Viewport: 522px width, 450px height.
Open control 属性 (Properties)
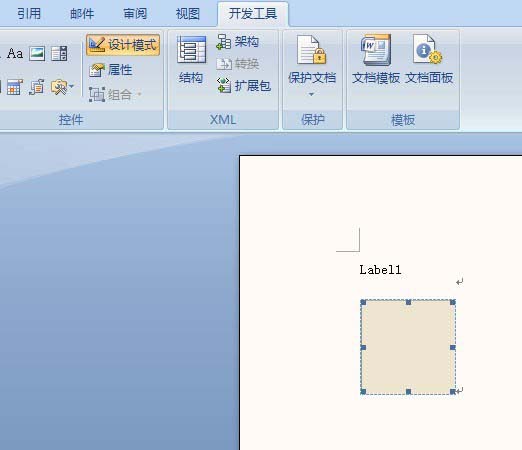[x=111, y=70]
